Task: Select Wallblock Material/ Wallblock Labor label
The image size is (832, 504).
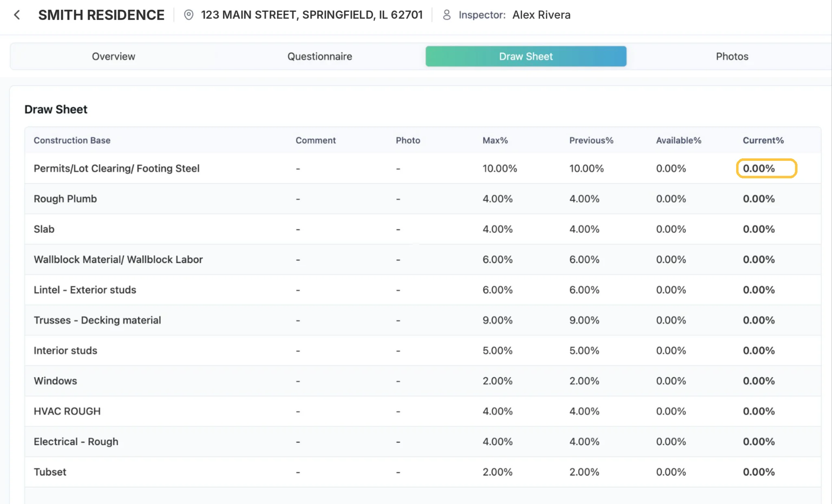Action: pos(118,260)
